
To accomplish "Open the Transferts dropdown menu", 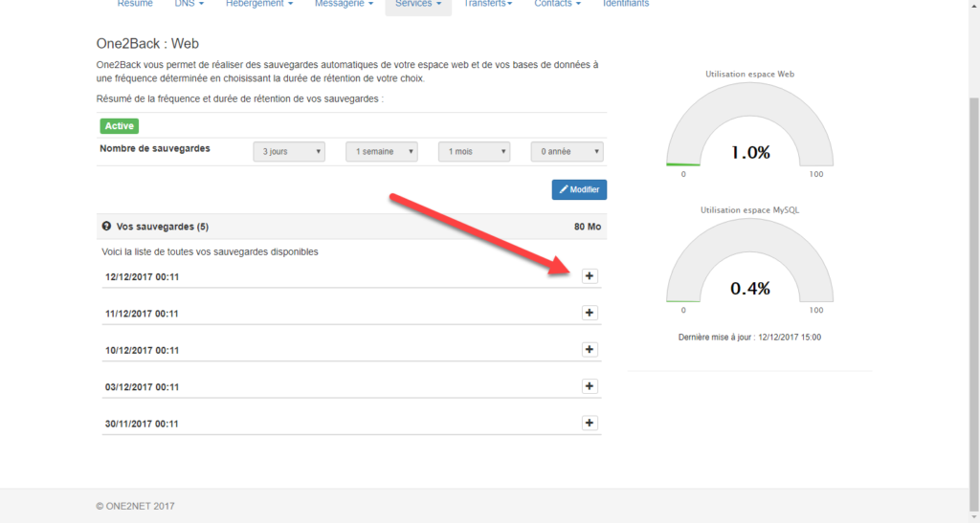I will 488,4.
